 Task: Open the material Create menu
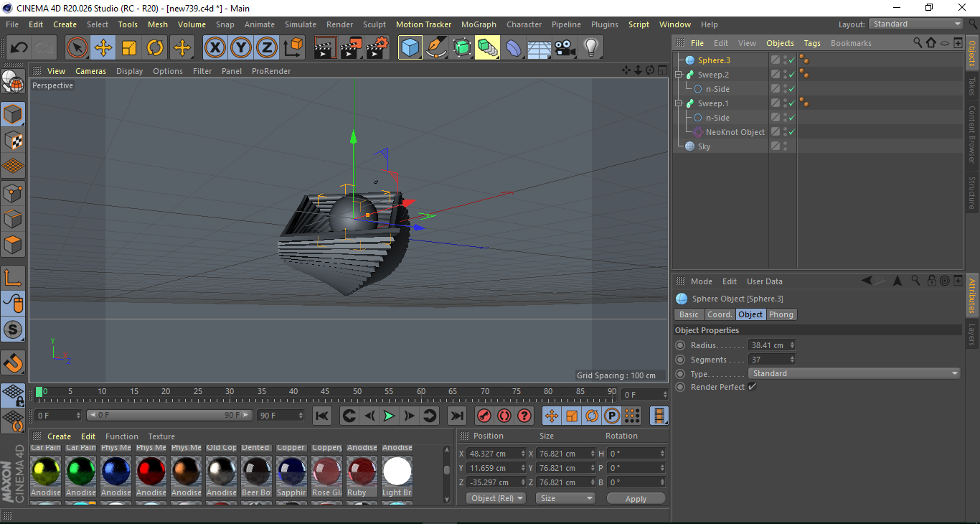pos(59,436)
